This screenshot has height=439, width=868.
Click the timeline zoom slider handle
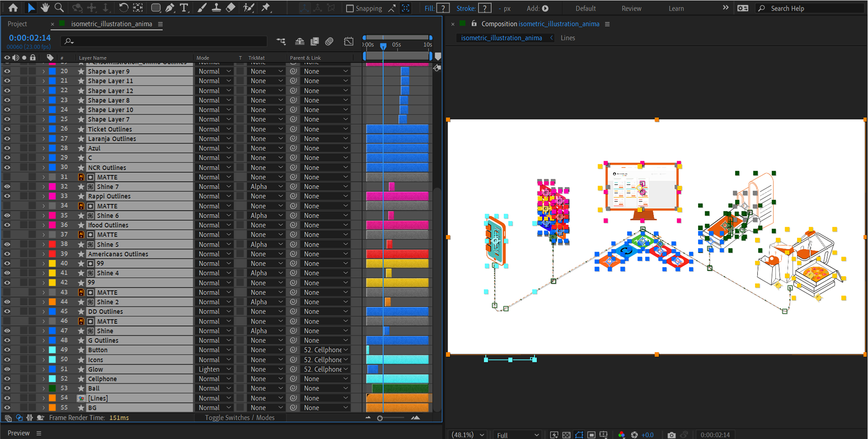(380, 418)
